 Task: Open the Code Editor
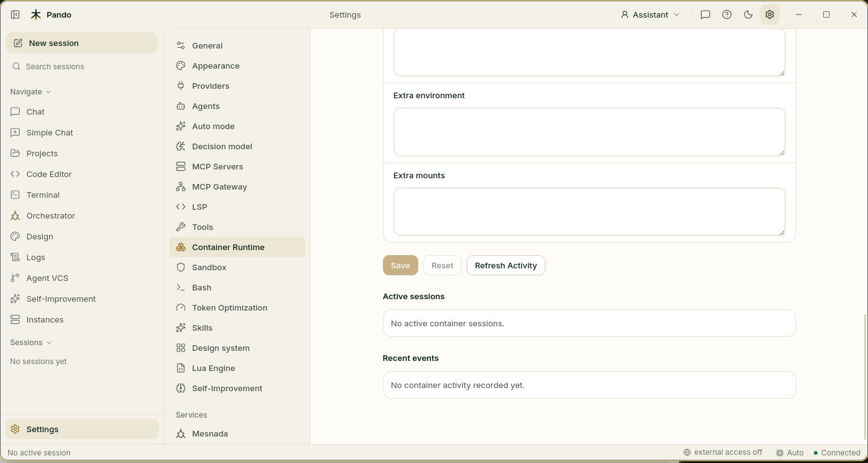[82, 174]
